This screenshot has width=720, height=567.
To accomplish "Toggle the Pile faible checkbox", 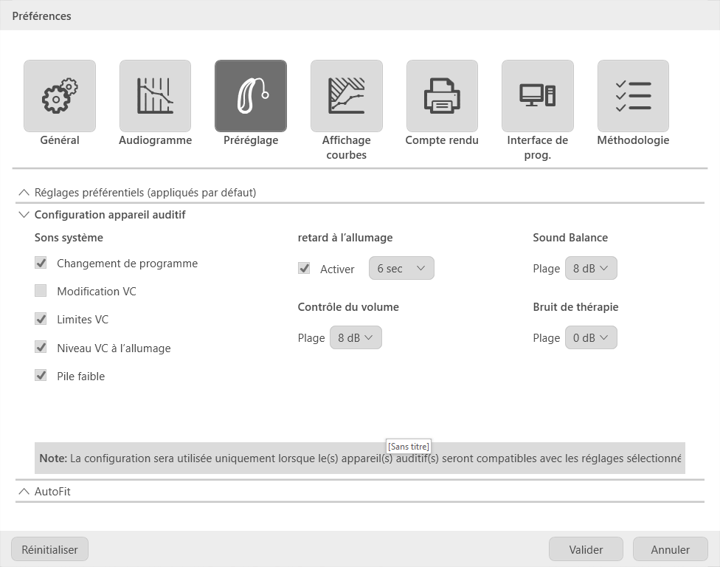I will [x=41, y=376].
